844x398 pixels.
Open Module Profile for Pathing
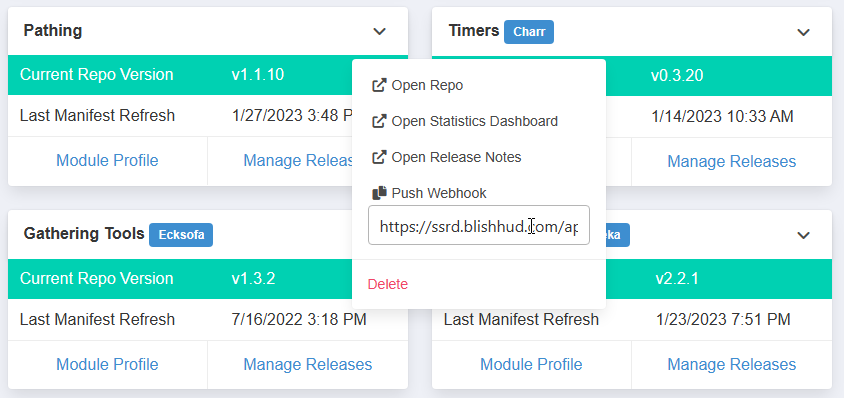pyautogui.click(x=107, y=160)
